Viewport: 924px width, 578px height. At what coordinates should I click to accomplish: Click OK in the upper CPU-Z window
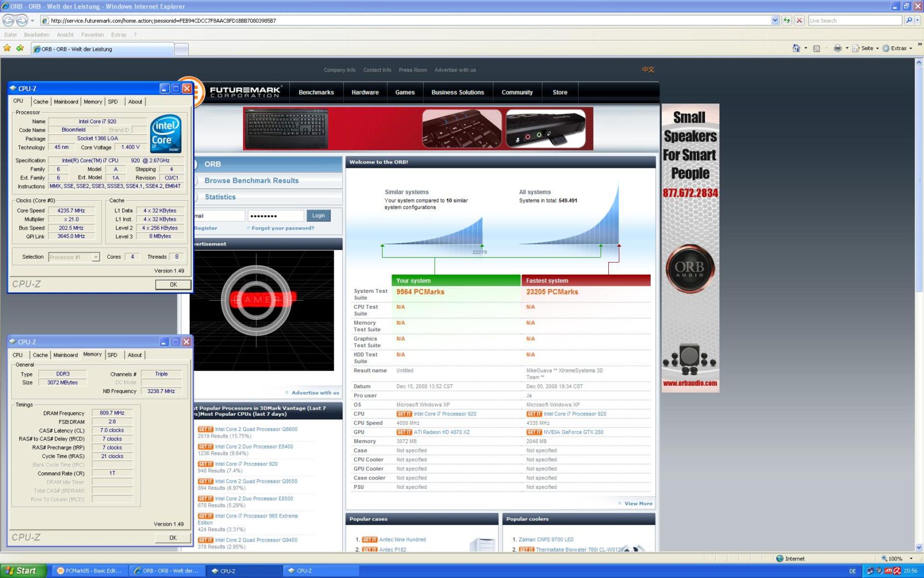tap(173, 285)
